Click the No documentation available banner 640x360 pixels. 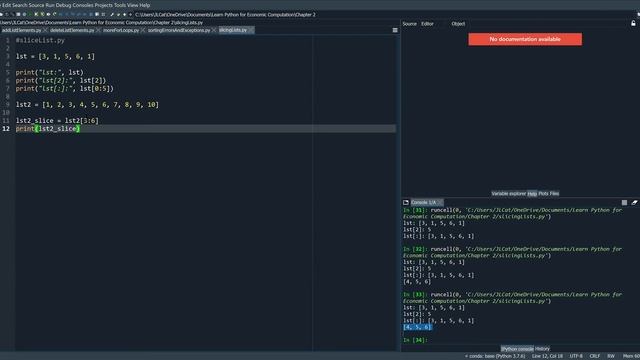point(525,39)
